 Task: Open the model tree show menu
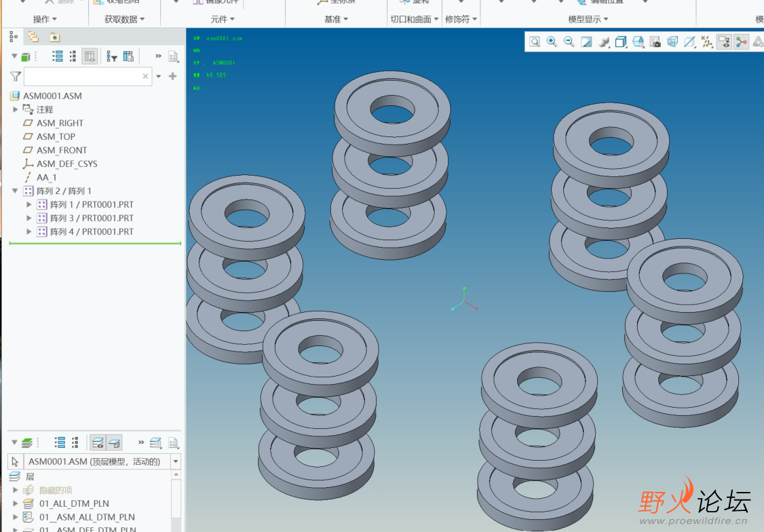click(22, 56)
